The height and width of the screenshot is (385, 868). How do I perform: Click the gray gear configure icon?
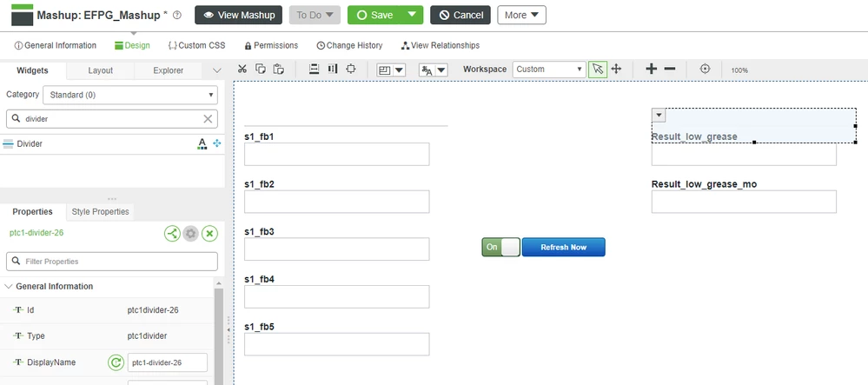tap(191, 234)
